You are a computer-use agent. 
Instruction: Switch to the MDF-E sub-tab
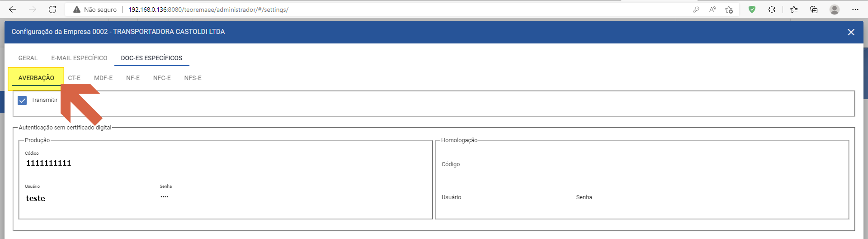click(x=103, y=78)
